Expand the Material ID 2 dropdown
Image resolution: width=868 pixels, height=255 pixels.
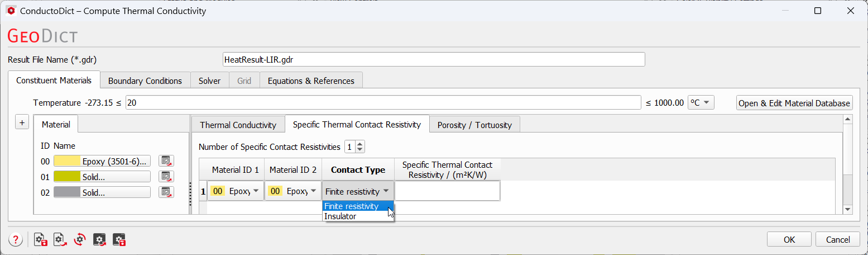pyautogui.click(x=293, y=191)
